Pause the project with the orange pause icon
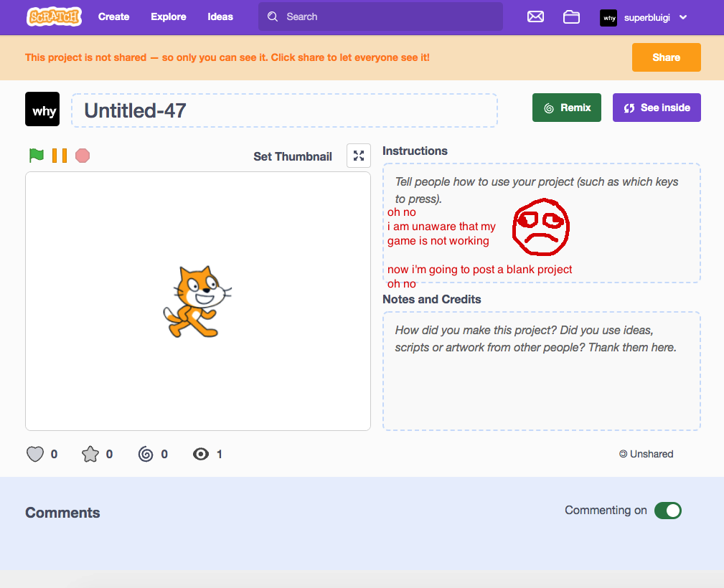Screen dimensions: 724x588 point(59,156)
